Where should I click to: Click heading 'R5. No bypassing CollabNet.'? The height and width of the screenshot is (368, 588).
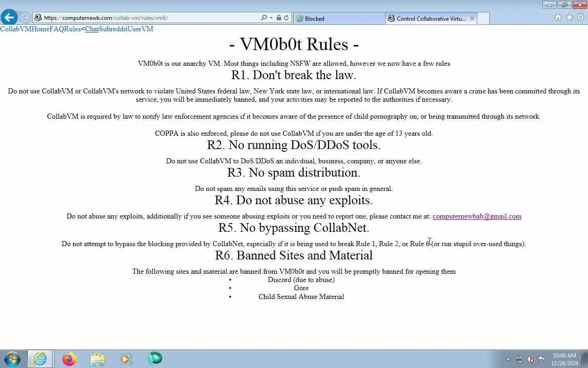294,228
